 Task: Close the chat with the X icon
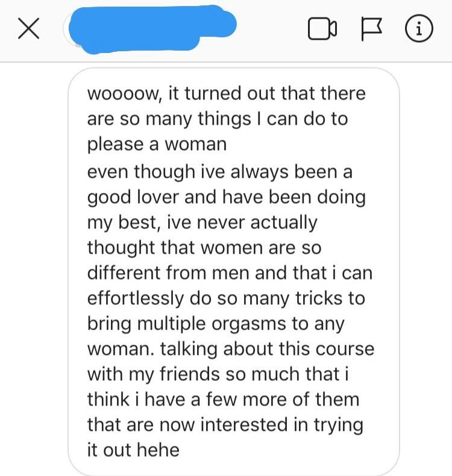tap(28, 28)
